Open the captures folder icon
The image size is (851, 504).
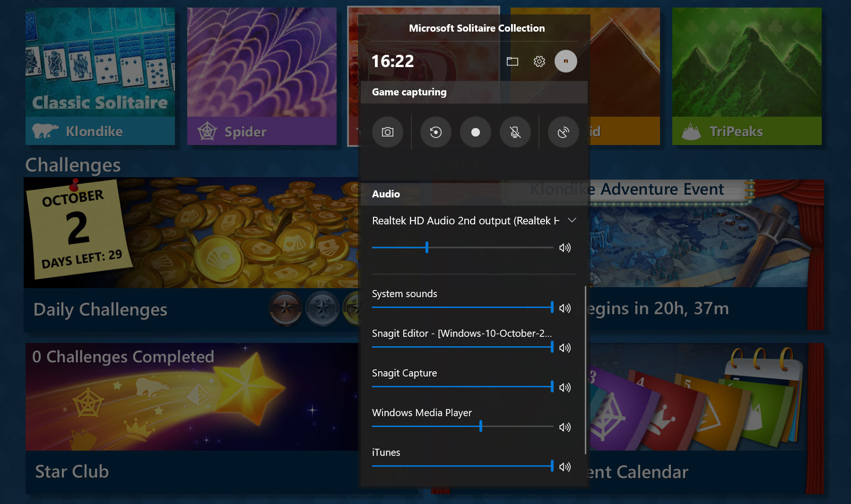coord(512,61)
